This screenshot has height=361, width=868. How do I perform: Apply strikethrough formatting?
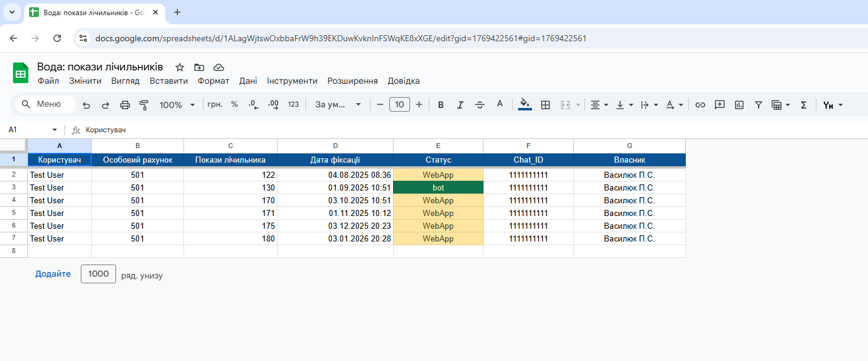[x=479, y=104]
